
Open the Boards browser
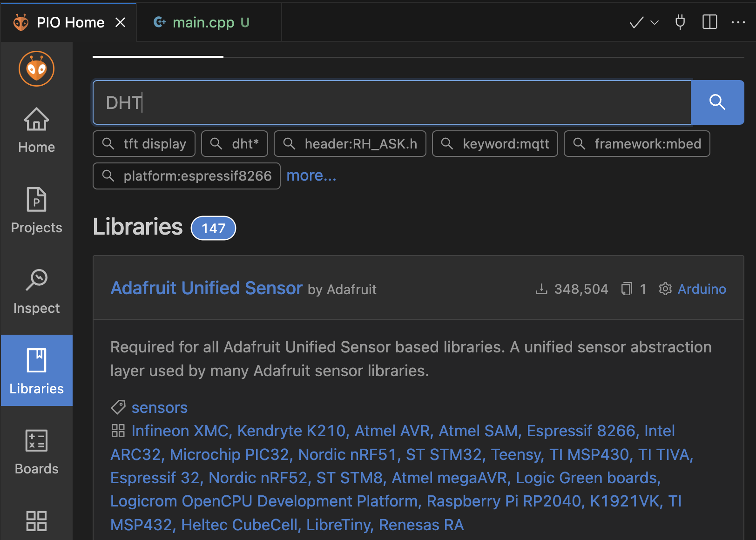click(36, 452)
